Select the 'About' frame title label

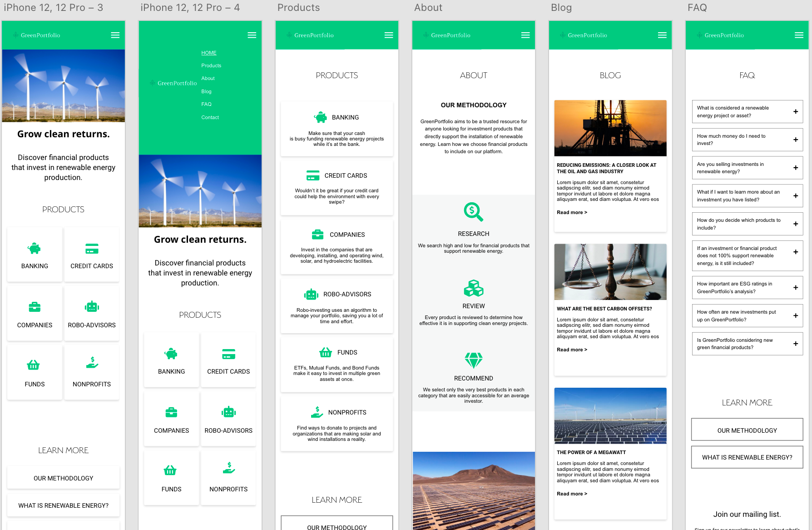(428, 8)
